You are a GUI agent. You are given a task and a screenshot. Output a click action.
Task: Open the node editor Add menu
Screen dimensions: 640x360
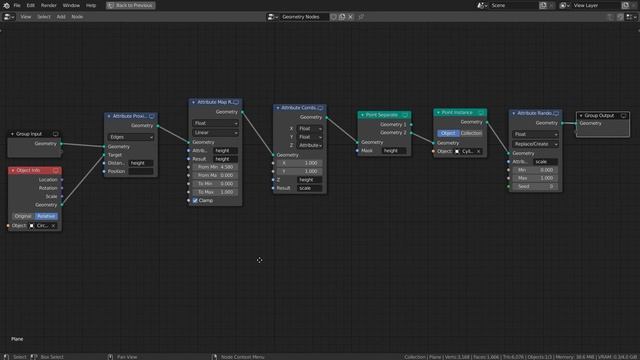(x=61, y=17)
